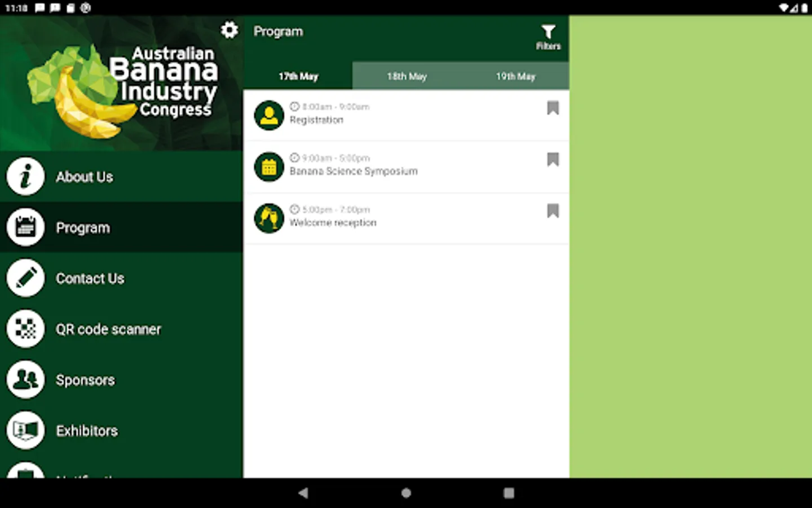Click the Sponsors people icon
This screenshot has width=812, height=508.
click(x=25, y=380)
